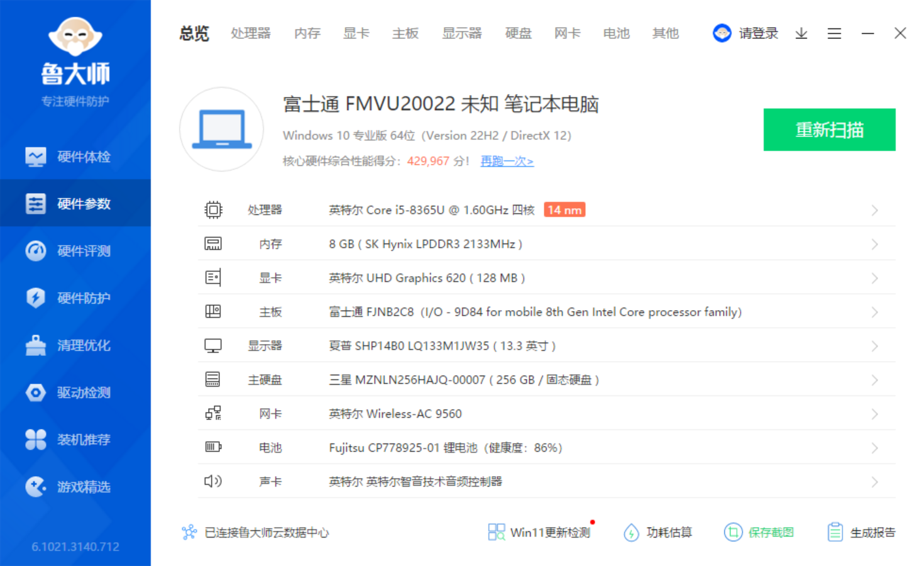Click the 电池 battery icon
This screenshot has width=924, height=566.
pyautogui.click(x=213, y=447)
